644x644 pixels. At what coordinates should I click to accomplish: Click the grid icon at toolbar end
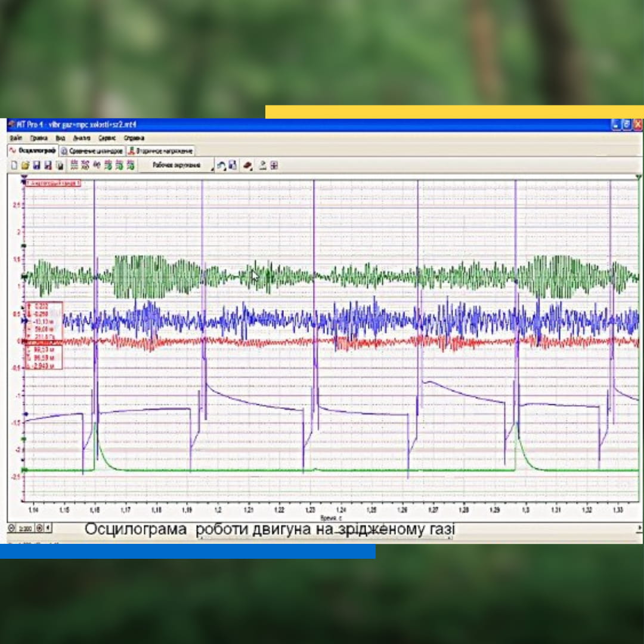click(274, 165)
